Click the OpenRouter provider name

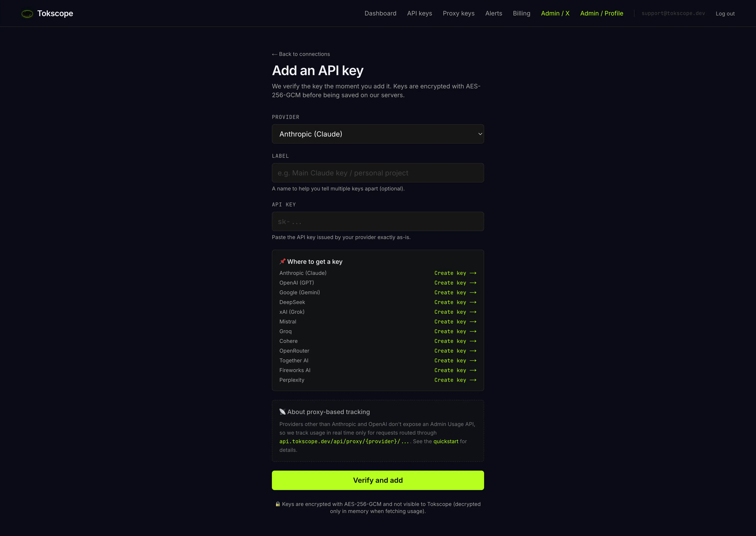coord(294,351)
